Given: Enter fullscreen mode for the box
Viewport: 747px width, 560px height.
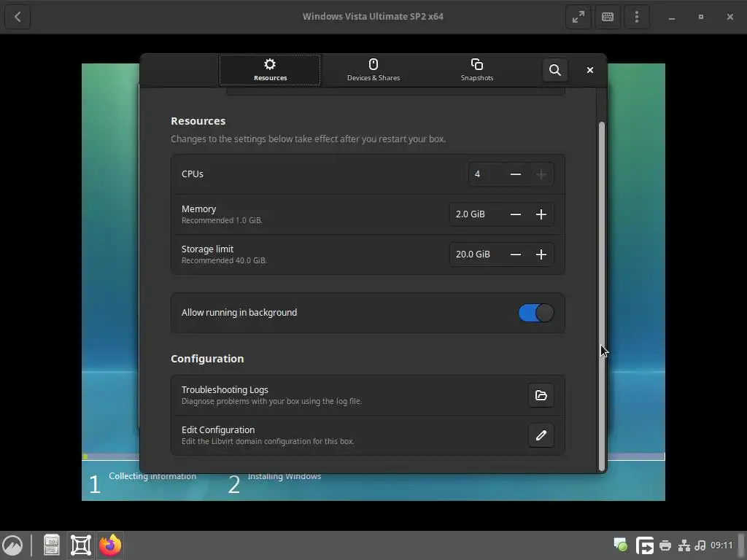Looking at the screenshot, I should (x=578, y=17).
